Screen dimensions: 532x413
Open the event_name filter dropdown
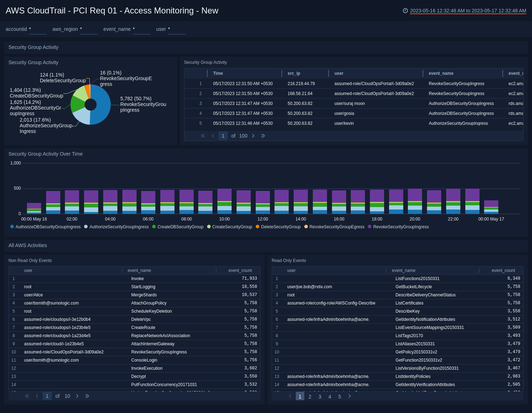(x=142, y=31)
